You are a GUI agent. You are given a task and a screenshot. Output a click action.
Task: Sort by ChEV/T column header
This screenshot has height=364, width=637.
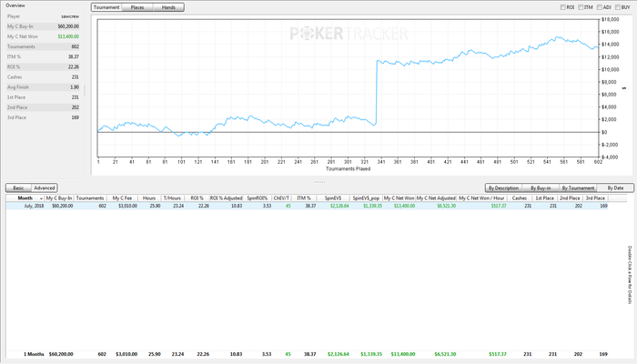coord(281,198)
